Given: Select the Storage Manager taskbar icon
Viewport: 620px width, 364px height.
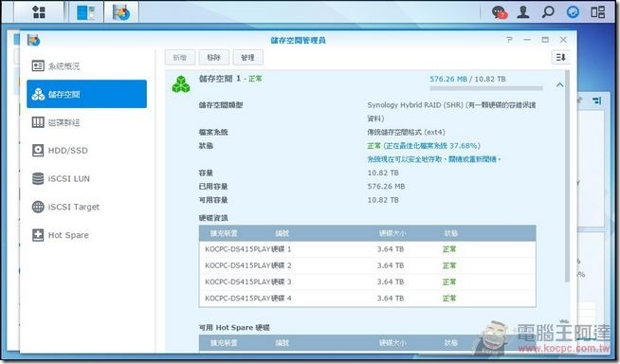Looking at the screenshot, I should tap(121, 12).
